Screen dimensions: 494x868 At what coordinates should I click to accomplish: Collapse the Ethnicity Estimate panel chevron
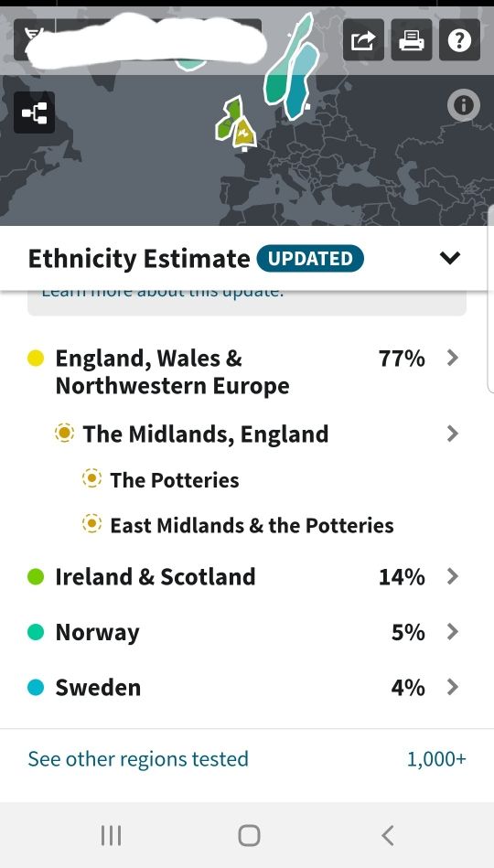[450, 257]
